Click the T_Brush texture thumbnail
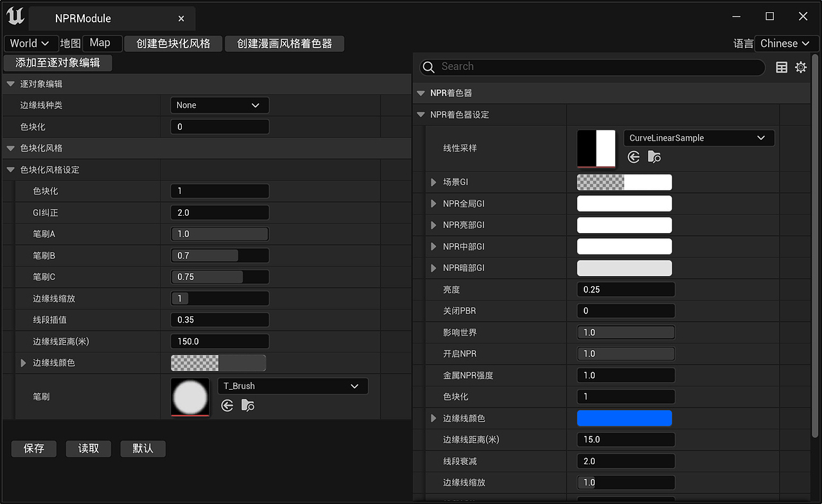 point(189,397)
